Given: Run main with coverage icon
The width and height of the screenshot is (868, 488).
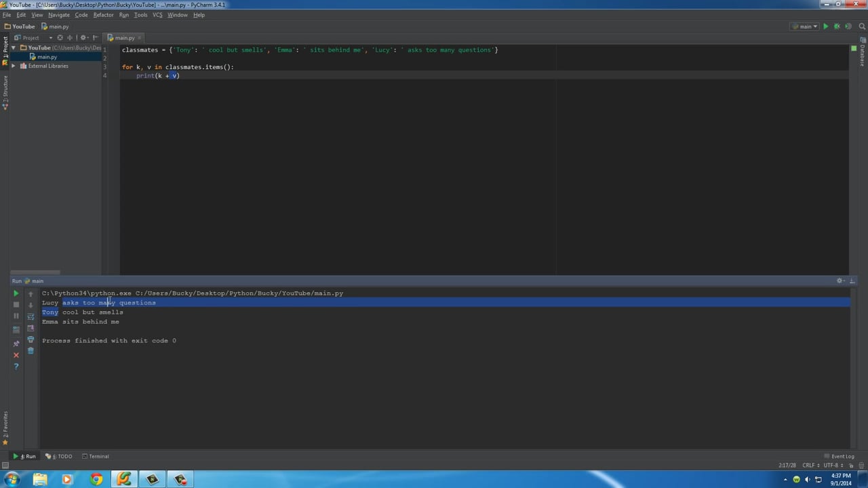Looking at the screenshot, I should point(848,26).
